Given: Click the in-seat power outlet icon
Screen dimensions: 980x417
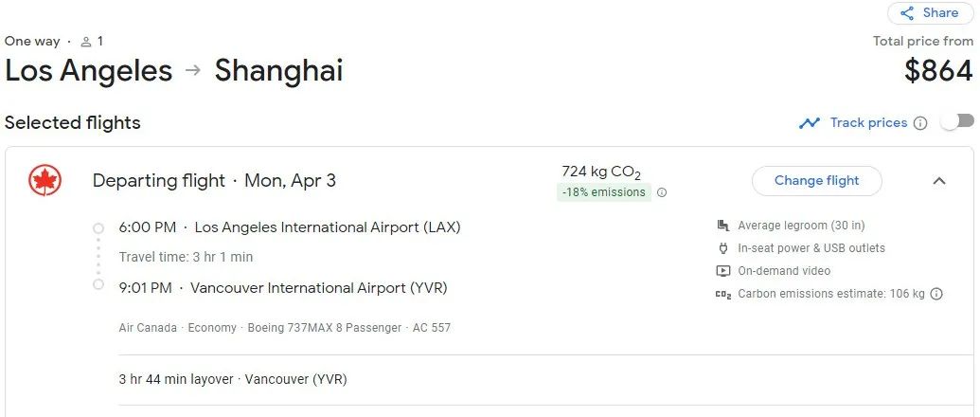Looking at the screenshot, I should click(723, 248).
